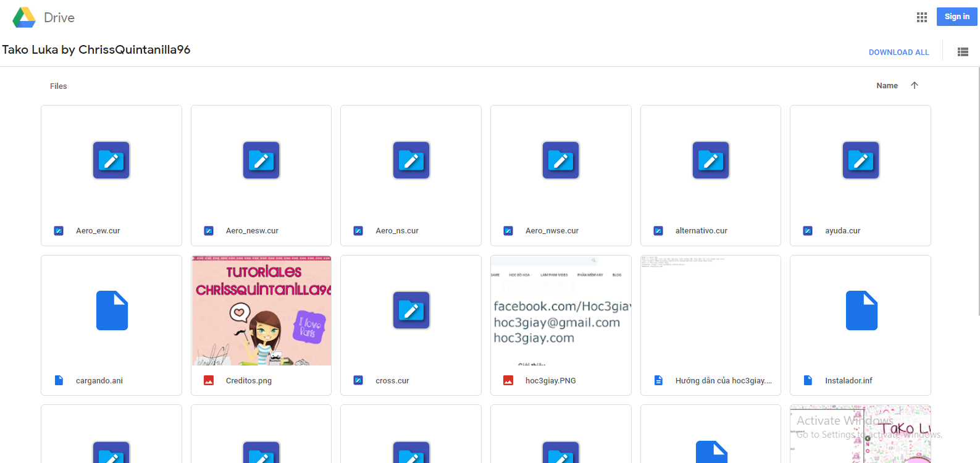The height and width of the screenshot is (463, 980).
Task: Click small type icon beside Aero_ew.cur
Action: pos(59,231)
